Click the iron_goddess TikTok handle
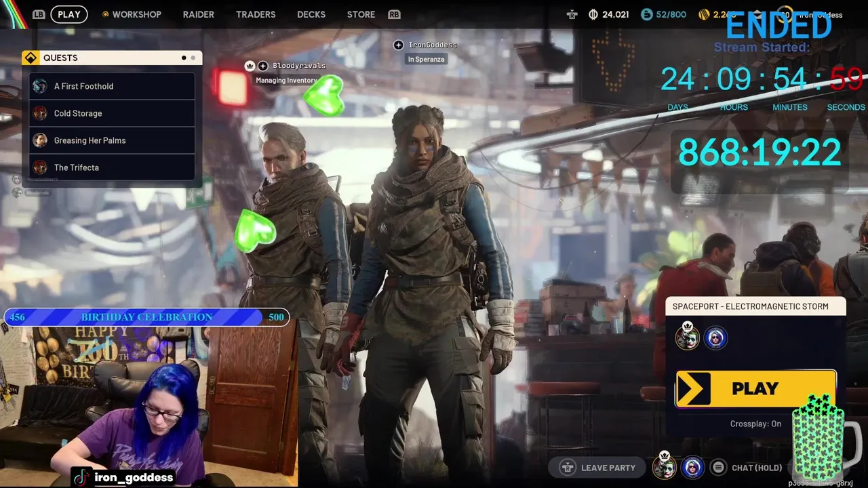 (134, 477)
